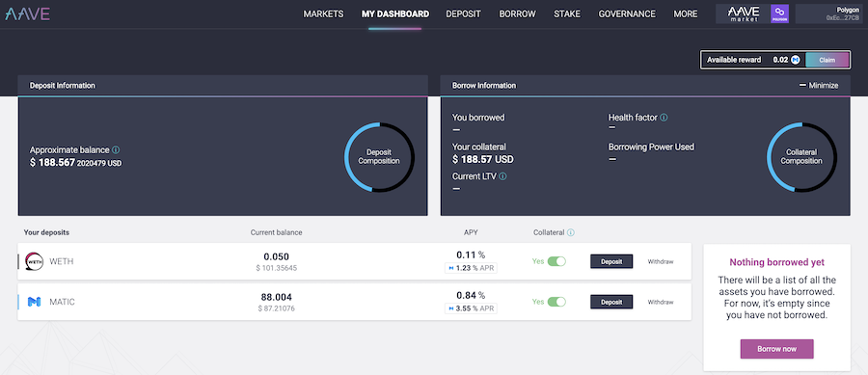The image size is (868, 375).
Task: Click the Approximate balance info icon
Action: pyautogui.click(x=116, y=149)
